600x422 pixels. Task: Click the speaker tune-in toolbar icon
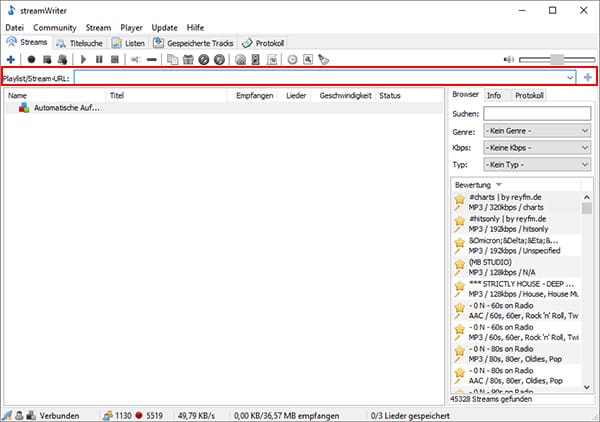coord(256,60)
